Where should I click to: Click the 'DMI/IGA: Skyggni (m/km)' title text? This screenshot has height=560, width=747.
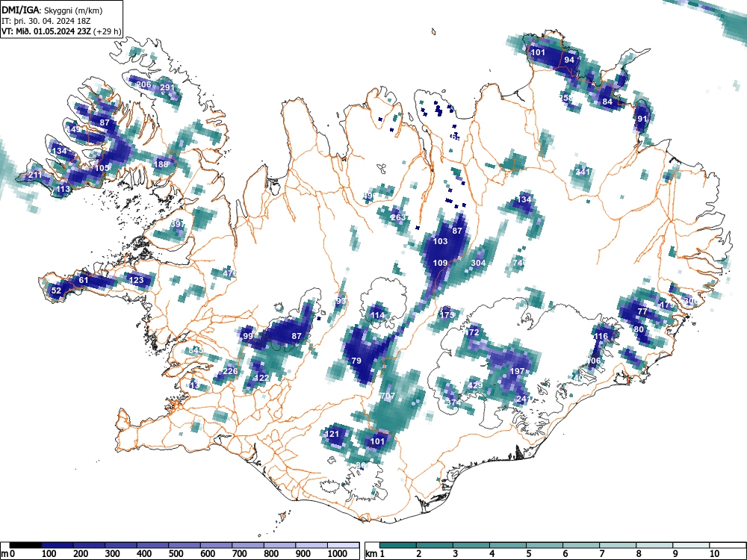52,10
